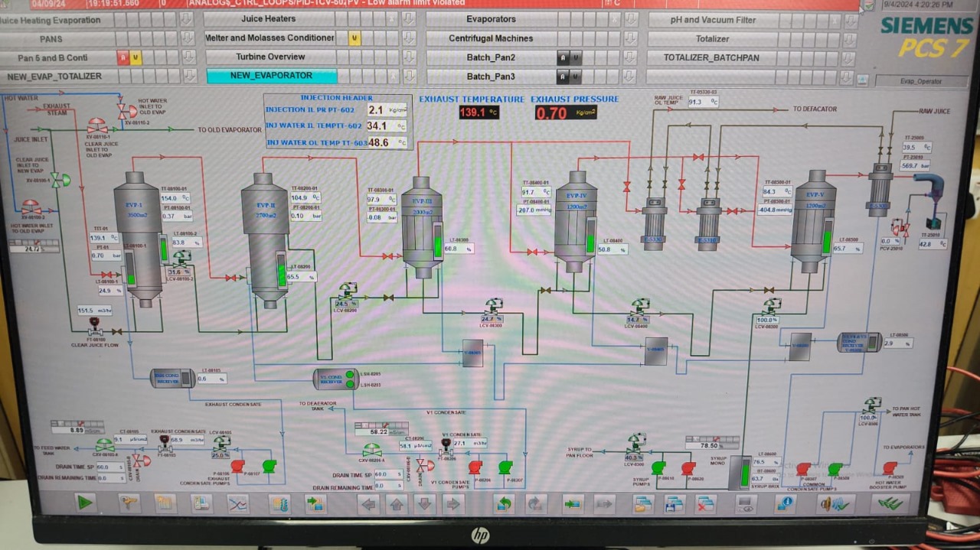Open the trend chart icon in bottom toolbar
The image size is (980, 550).
click(x=238, y=503)
